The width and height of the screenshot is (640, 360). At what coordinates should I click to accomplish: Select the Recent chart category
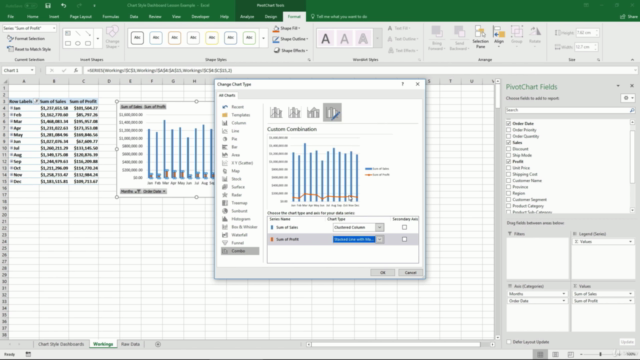239,107
